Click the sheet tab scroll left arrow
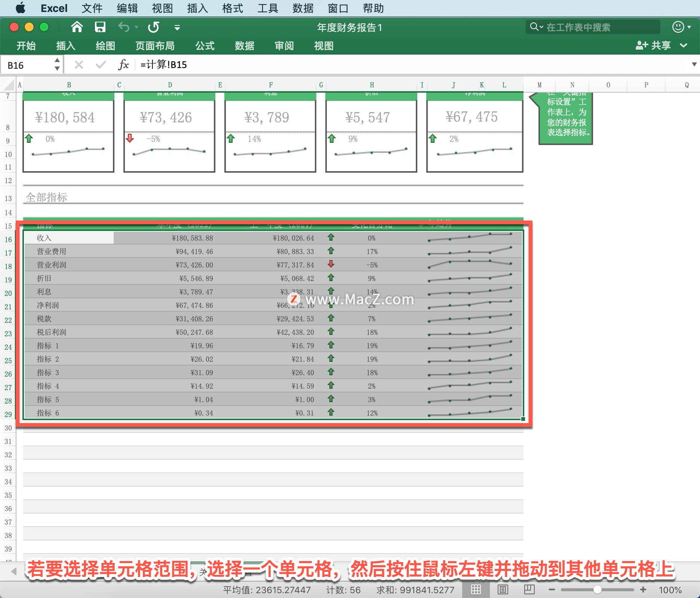The height and width of the screenshot is (598, 700). pyautogui.click(x=14, y=571)
